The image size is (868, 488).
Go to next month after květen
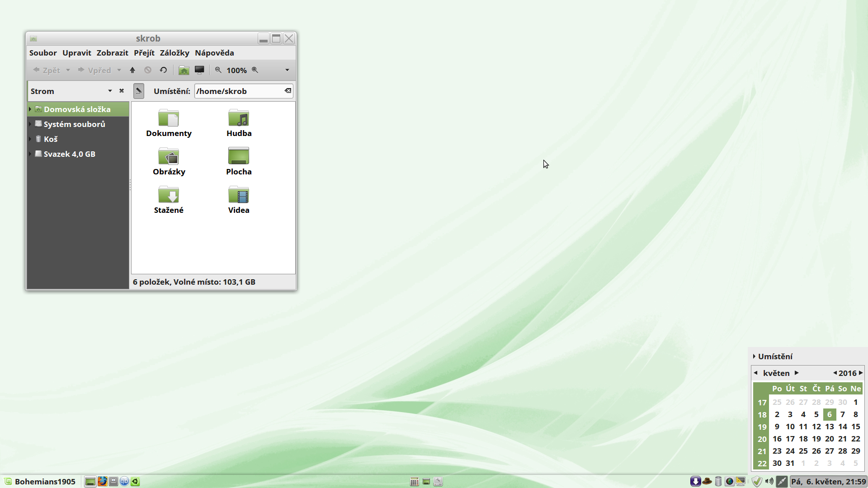point(797,373)
